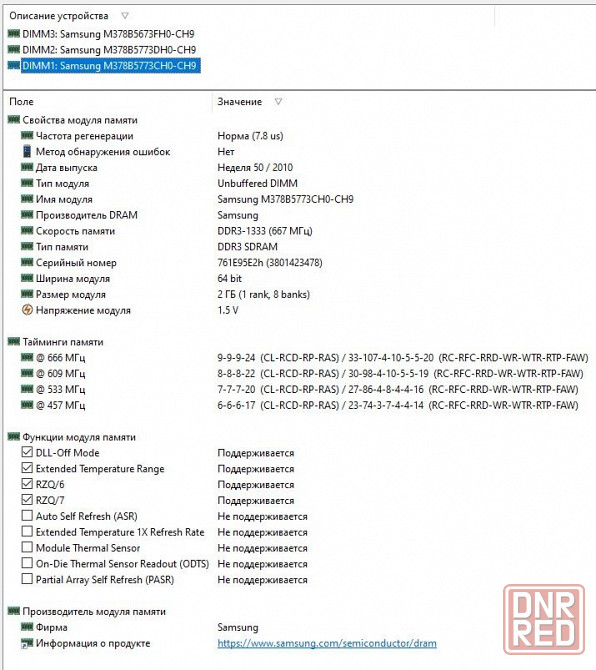Click the icon next to Фирма
596x670 pixels.
pyautogui.click(x=27, y=627)
